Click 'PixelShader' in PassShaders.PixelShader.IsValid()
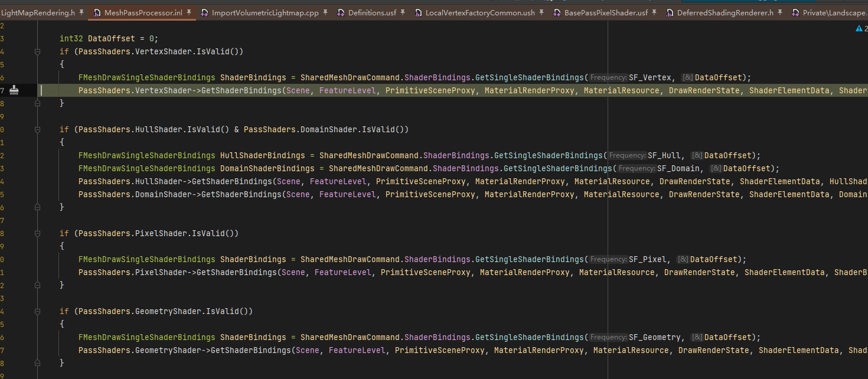868x379 pixels. 161,233
